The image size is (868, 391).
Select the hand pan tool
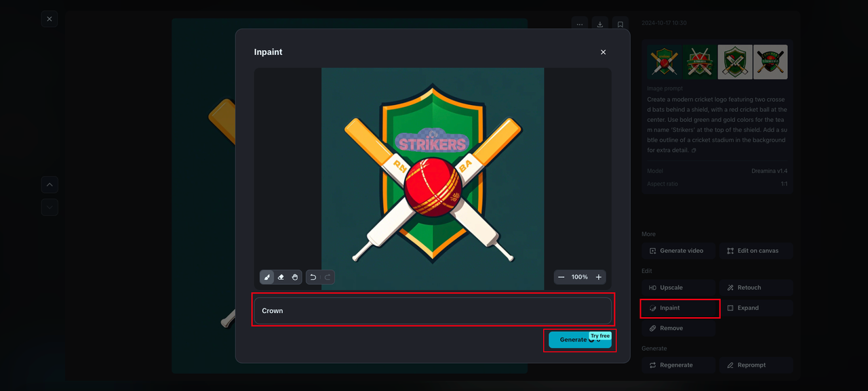(295, 277)
